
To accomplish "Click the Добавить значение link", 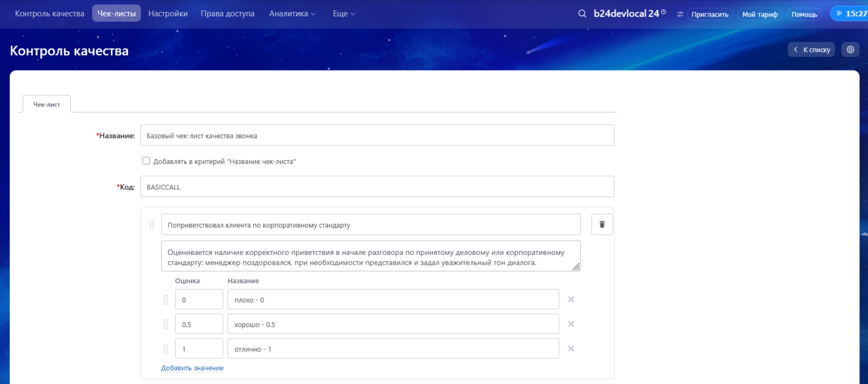I will pyautogui.click(x=192, y=368).
